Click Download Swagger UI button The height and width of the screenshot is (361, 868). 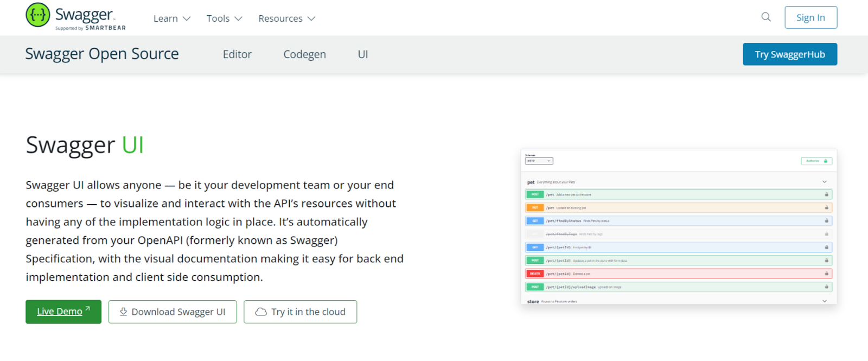click(173, 312)
